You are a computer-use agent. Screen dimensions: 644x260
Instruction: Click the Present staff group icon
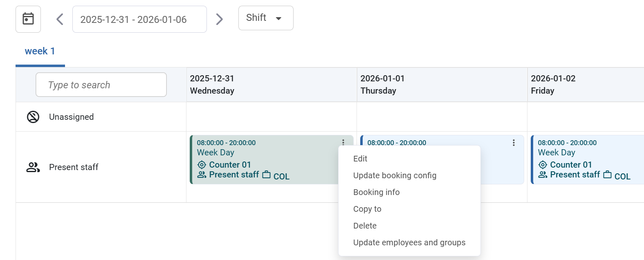click(x=33, y=167)
